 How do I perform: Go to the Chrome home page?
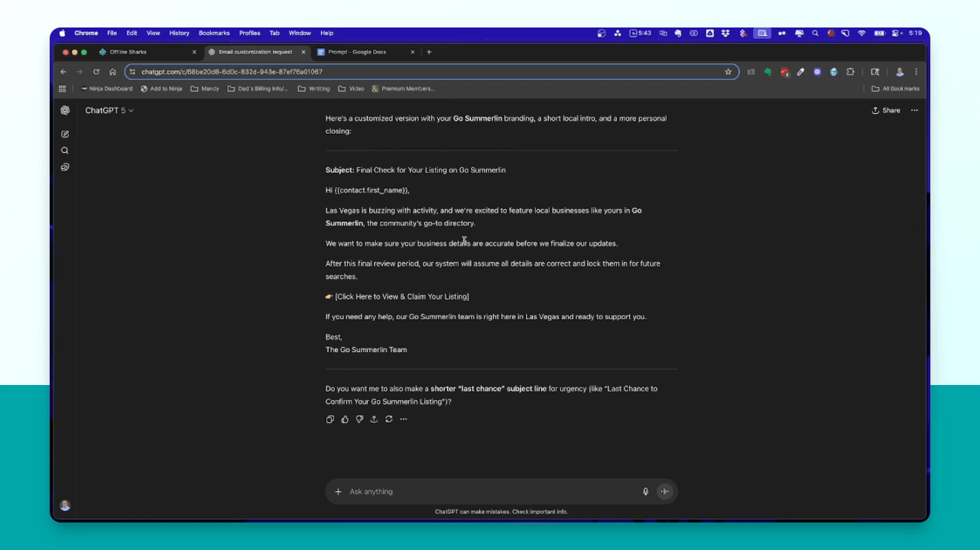pyautogui.click(x=112, y=72)
